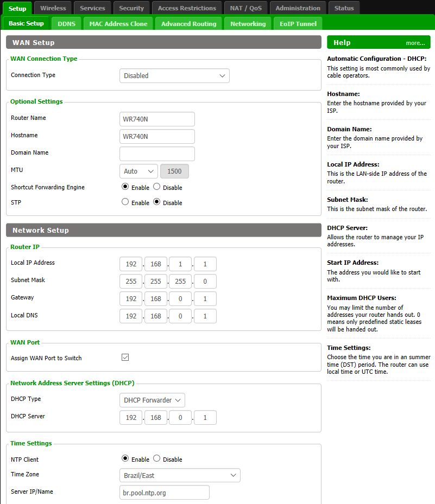Click the MTU value field showing 1500
This screenshot has height=504, width=435.
174,171
